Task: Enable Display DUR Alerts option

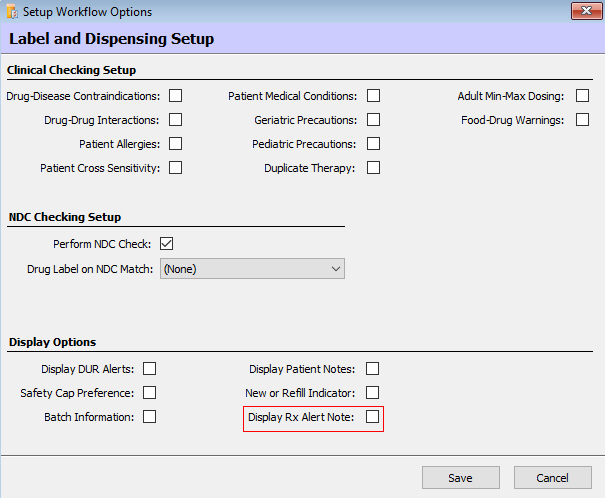Action: pyautogui.click(x=149, y=369)
